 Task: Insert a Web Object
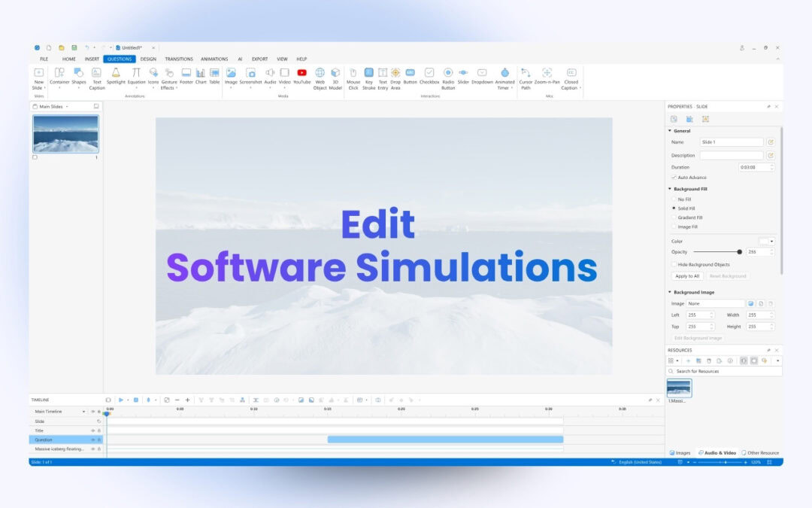pyautogui.click(x=320, y=79)
